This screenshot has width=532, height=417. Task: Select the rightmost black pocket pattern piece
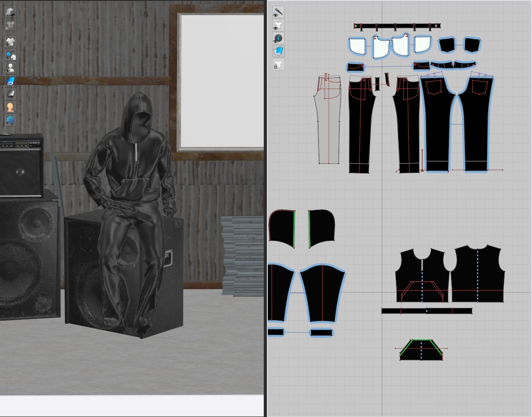click(472, 45)
